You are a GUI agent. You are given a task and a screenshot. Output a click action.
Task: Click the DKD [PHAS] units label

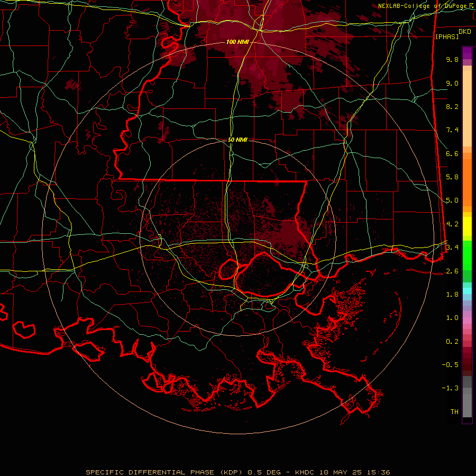coord(453,34)
